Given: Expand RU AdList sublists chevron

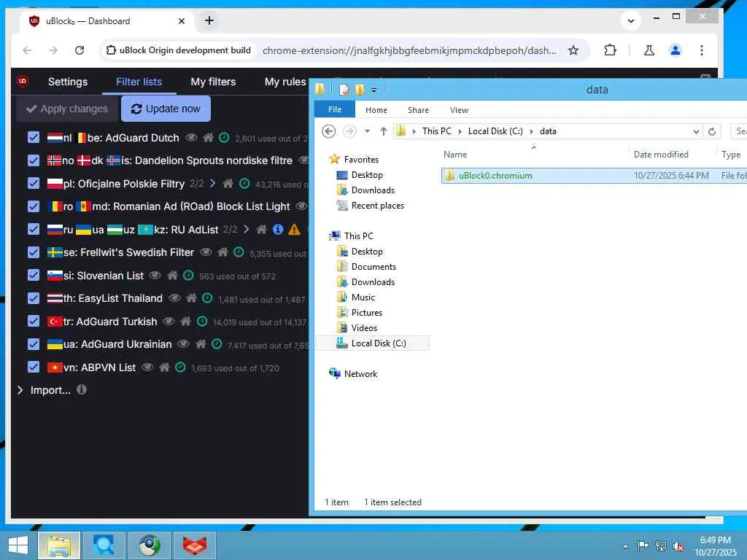Looking at the screenshot, I should 247,230.
